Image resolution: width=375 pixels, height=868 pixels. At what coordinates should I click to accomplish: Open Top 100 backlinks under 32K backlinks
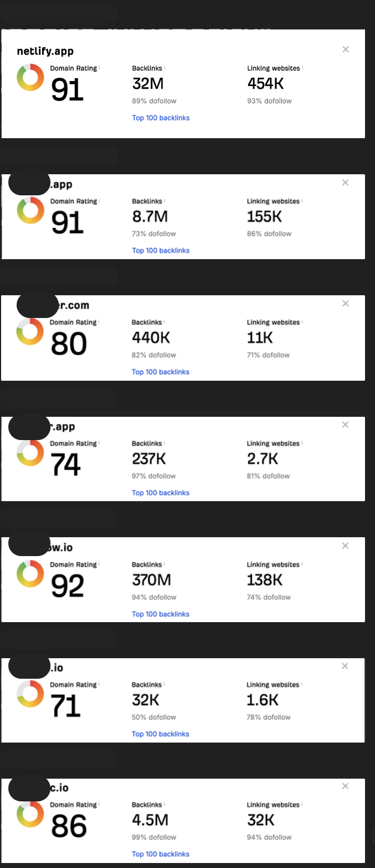tap(161, 734)
